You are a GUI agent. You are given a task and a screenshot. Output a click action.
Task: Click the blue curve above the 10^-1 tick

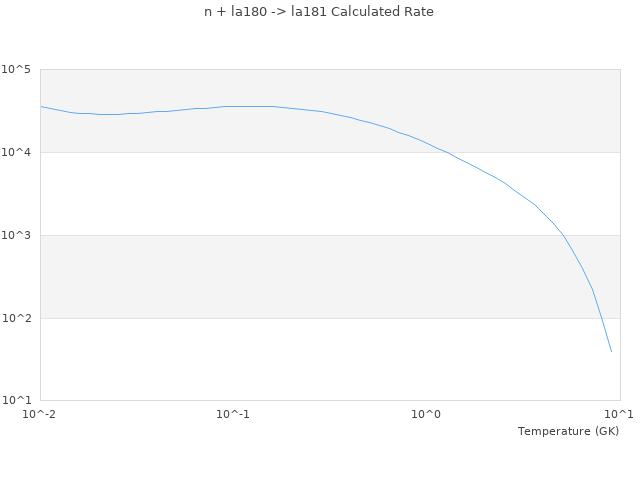pos(233,106)
